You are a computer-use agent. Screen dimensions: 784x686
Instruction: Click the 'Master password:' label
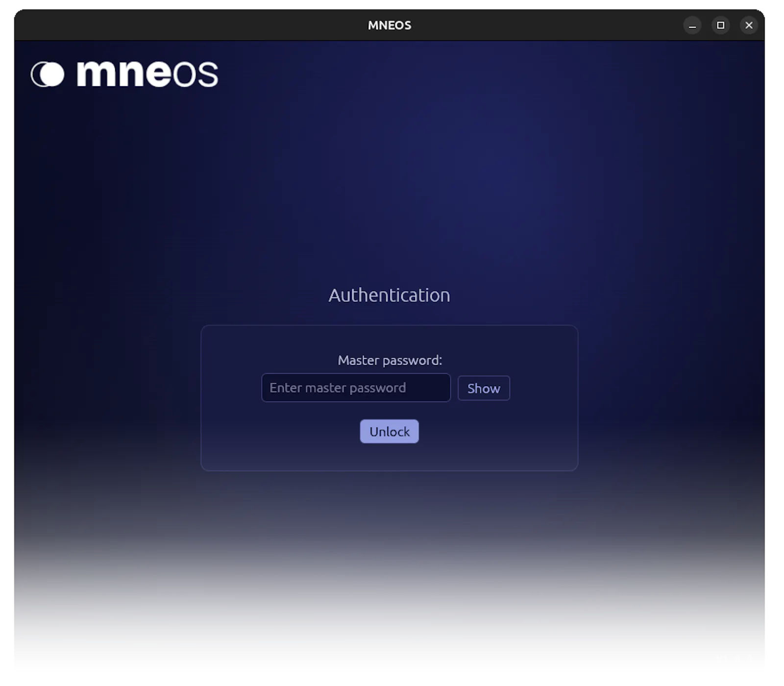(390, 360)
